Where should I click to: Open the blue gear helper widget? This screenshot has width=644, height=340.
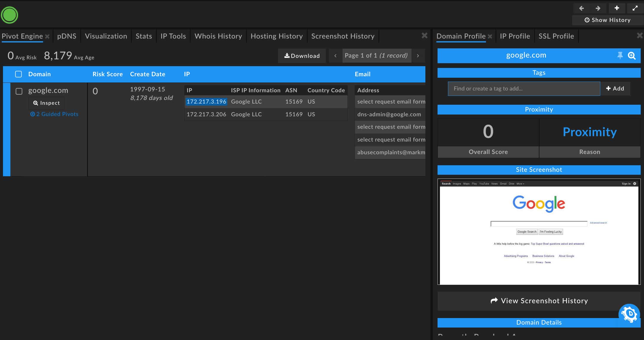click(629, 314)
